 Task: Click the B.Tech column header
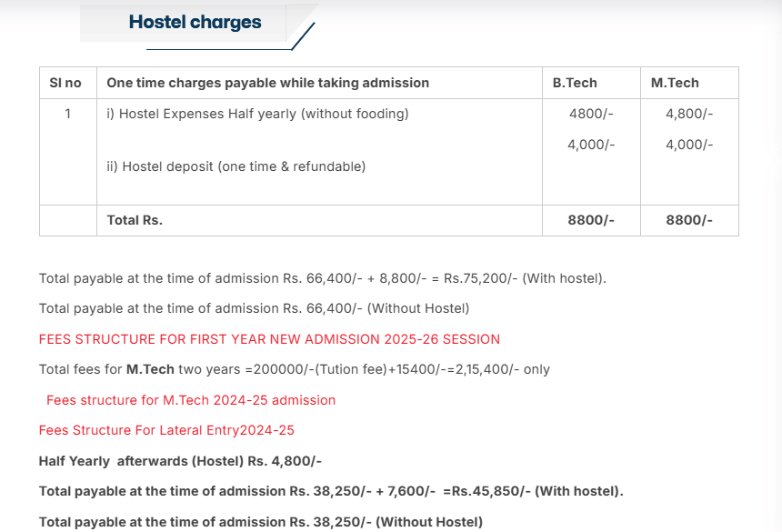tap(575, 83)
